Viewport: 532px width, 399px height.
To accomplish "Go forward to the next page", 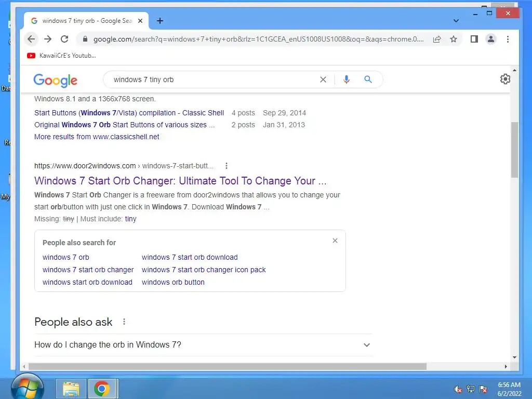I will pos(48,39).
